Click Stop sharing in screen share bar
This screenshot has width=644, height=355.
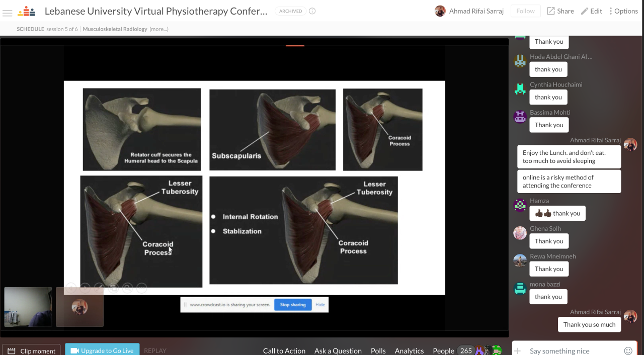[x=293, y=305]
